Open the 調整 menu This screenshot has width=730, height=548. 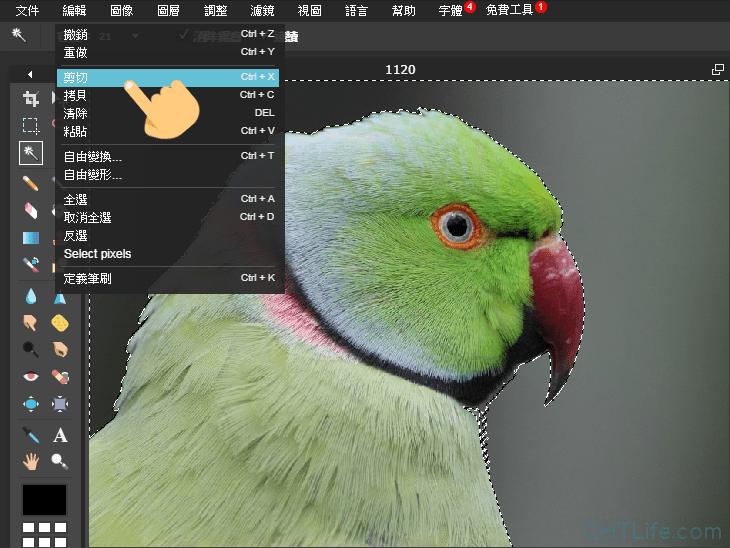(x=216, y=10)
